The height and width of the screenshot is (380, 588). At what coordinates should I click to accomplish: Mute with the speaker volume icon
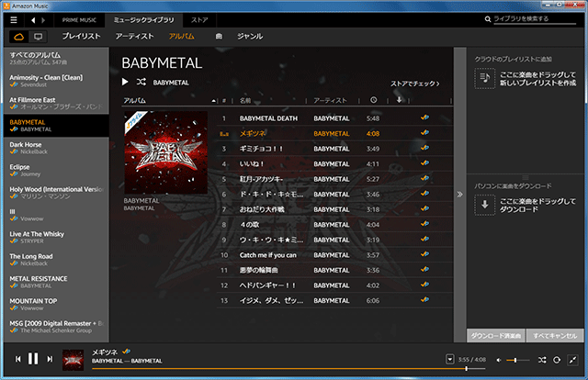(498, 360)
